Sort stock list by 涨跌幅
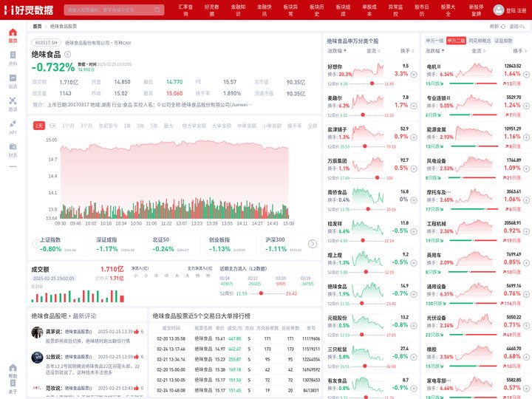This screenshot has height=399, width=532. (337, 51)
